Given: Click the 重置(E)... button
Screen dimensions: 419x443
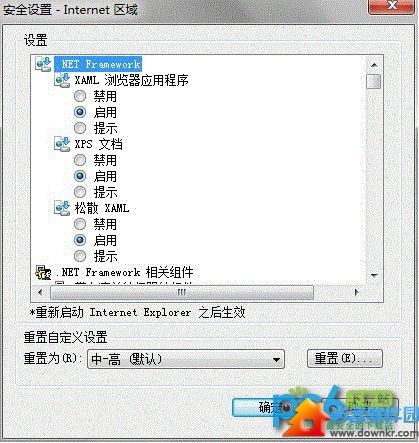Looking at the screenshot, I should (x=344, y=358).
